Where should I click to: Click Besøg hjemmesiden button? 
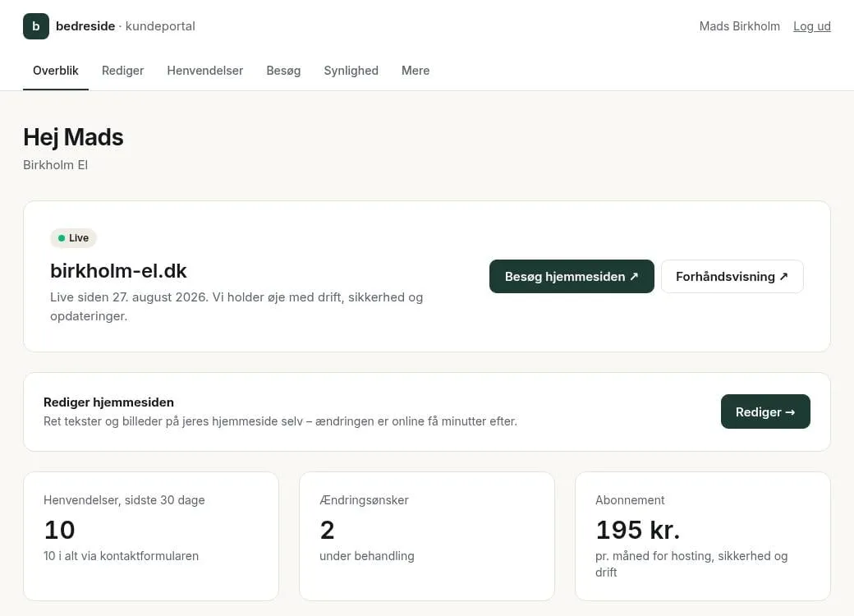pyautogui.click(x=572, y=276)
